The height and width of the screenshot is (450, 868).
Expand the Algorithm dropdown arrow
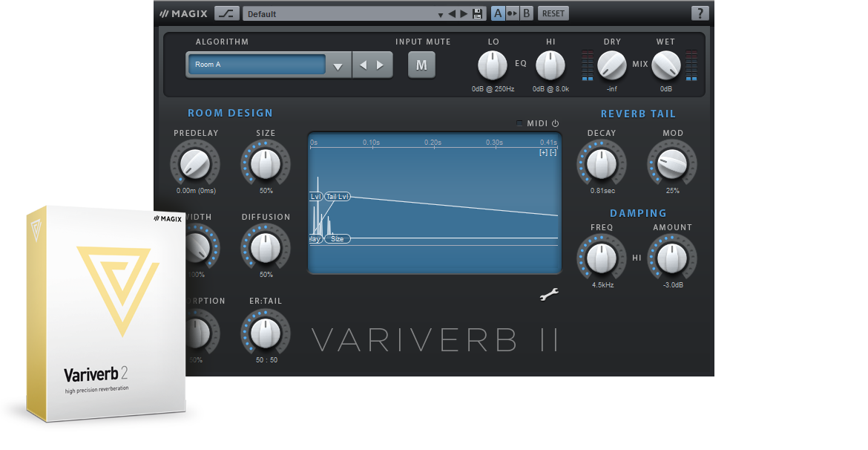pos(338,65)
